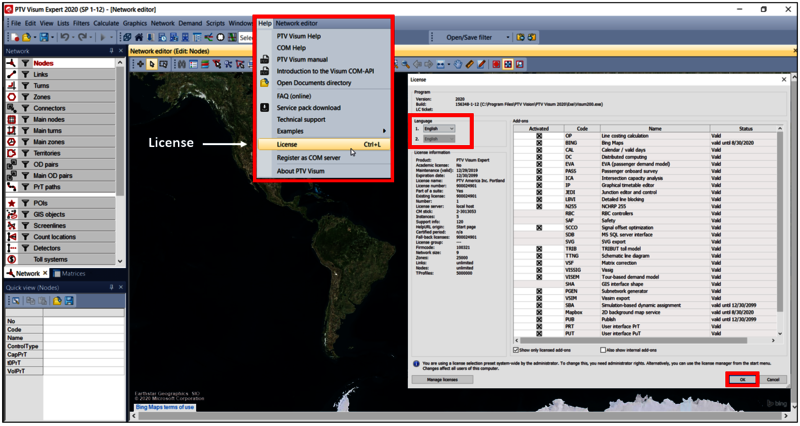
Task: Select the POIs star icon
Action: click(x=11, y=203)
